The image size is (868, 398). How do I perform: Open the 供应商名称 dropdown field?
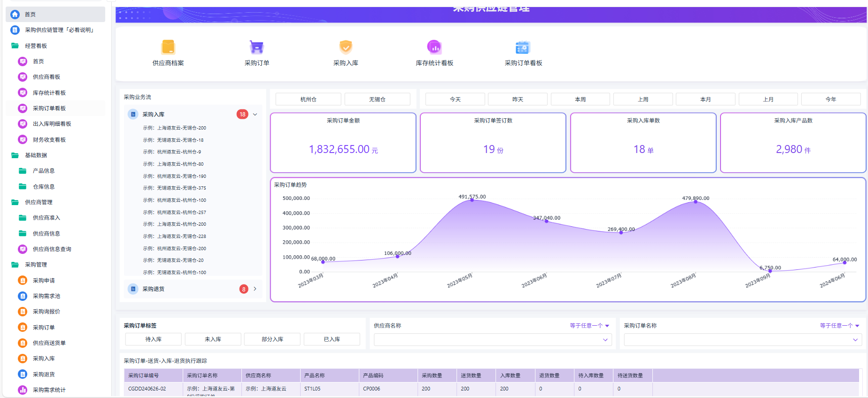[x=493, y=340]
